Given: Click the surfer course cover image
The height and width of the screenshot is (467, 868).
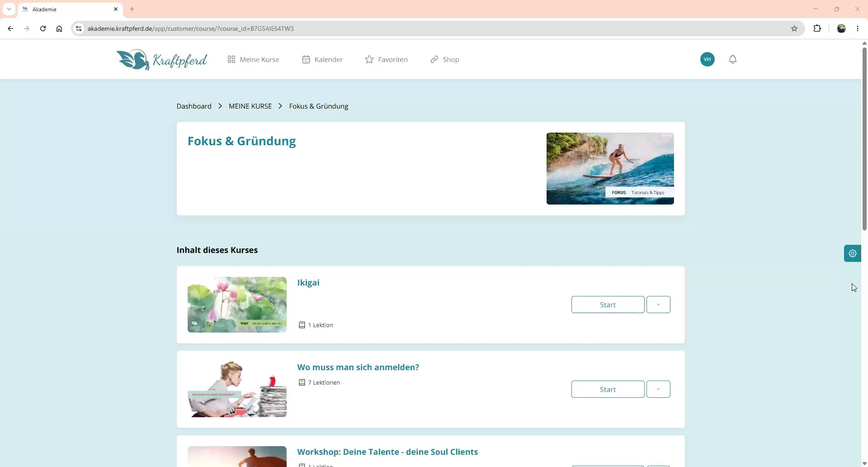Looking at the screenshot, I should point(610,168).
